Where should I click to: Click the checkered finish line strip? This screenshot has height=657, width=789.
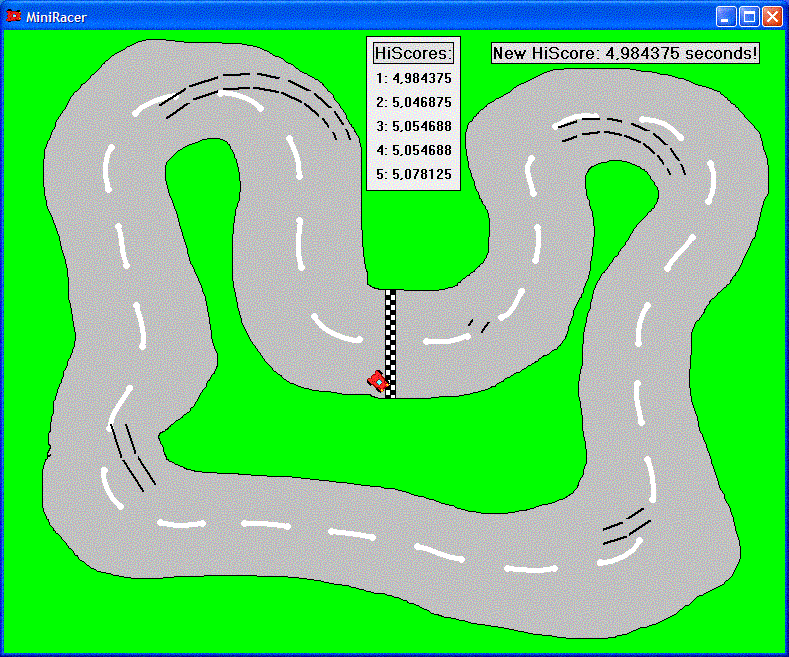point(390,340)
